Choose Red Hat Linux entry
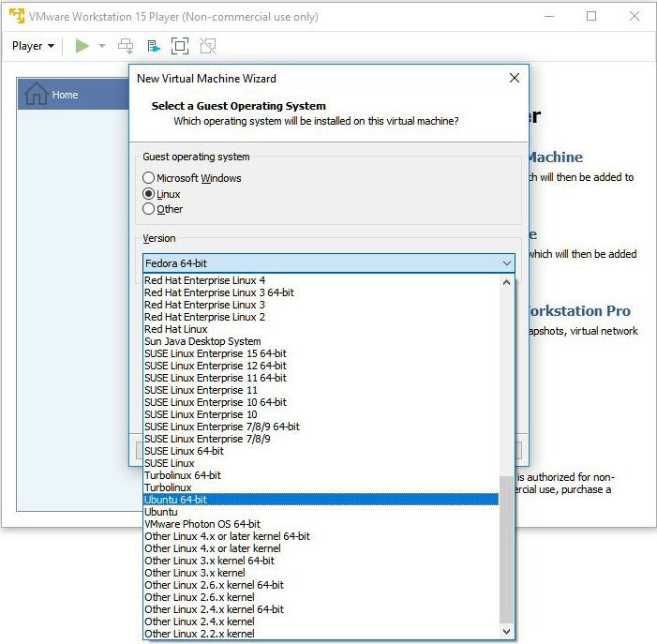 point(321,329)
